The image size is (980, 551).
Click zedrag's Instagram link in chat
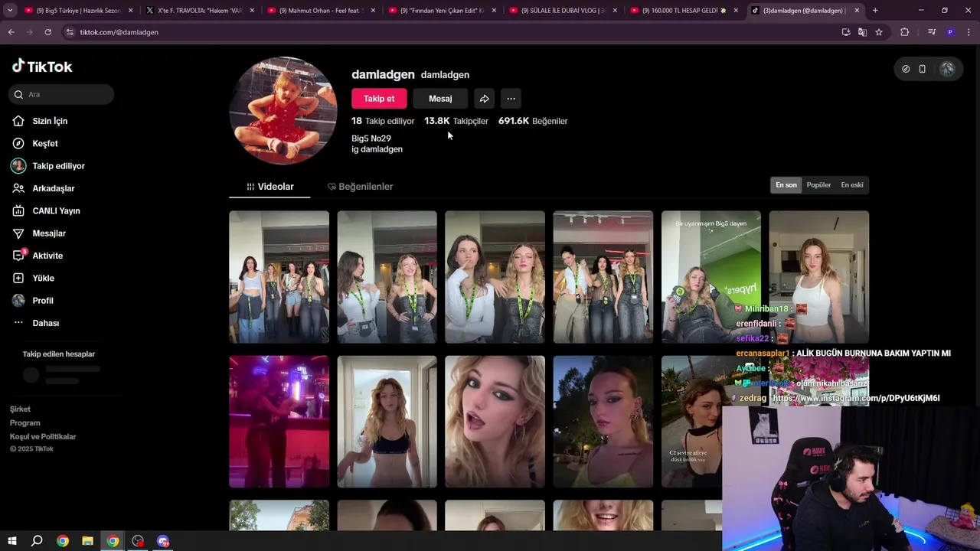tap(856, 398)
